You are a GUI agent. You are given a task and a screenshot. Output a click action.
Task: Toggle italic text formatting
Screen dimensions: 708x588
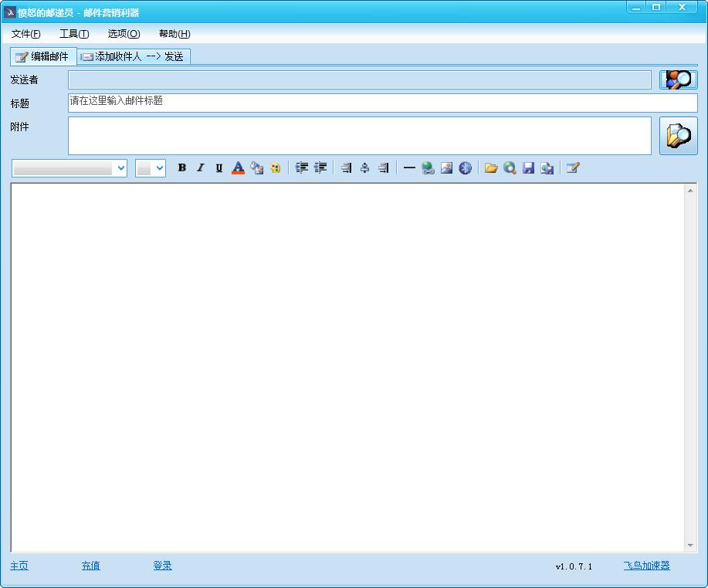pyautogui.click(x=201, y=168)
